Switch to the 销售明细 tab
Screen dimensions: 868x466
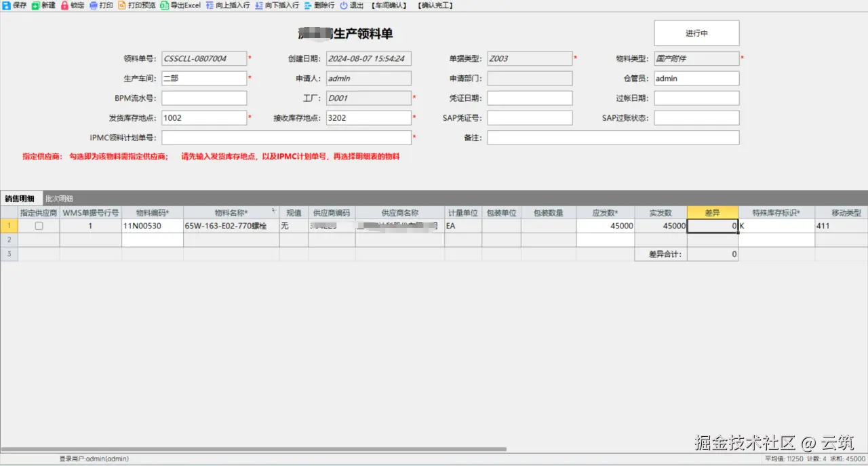[20, 199]
